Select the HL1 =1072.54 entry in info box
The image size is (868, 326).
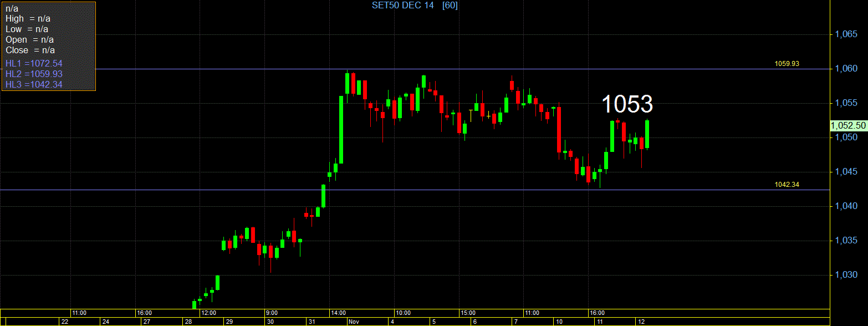pyautogui.click(x=34, y=63)
